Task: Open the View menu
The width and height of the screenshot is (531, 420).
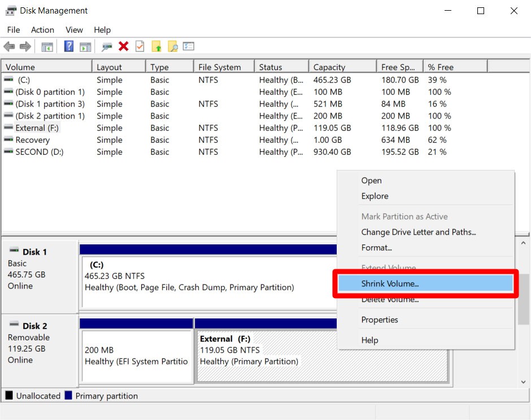Action: pyautogui.click(x=74, y=29)
